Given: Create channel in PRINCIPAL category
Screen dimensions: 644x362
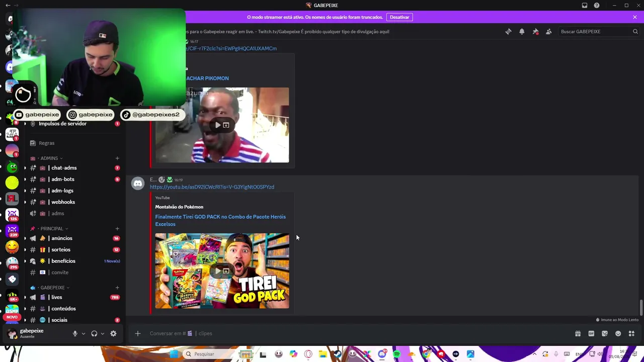Looking at the screenshot, I should [117, 229].
